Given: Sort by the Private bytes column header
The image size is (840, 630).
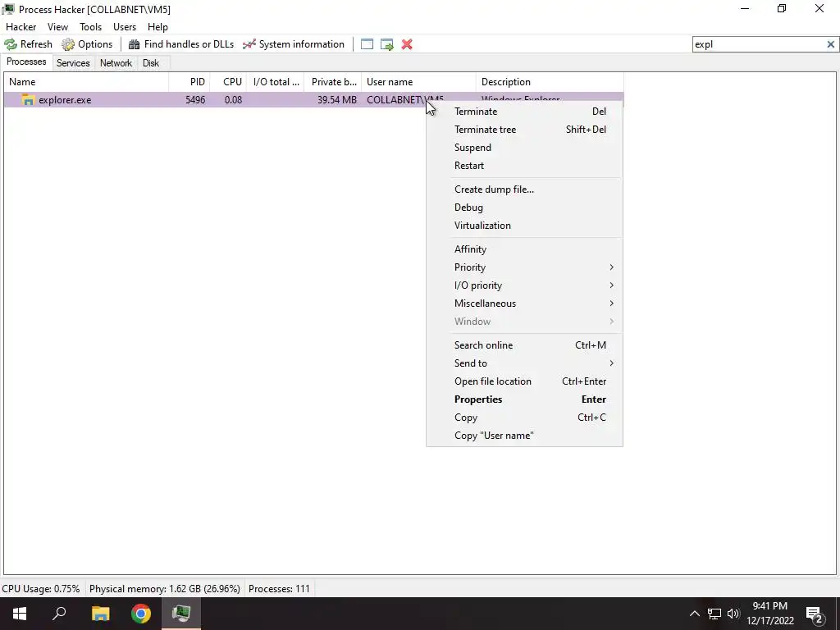Looking at the screenshot, I should pos(333,82).
